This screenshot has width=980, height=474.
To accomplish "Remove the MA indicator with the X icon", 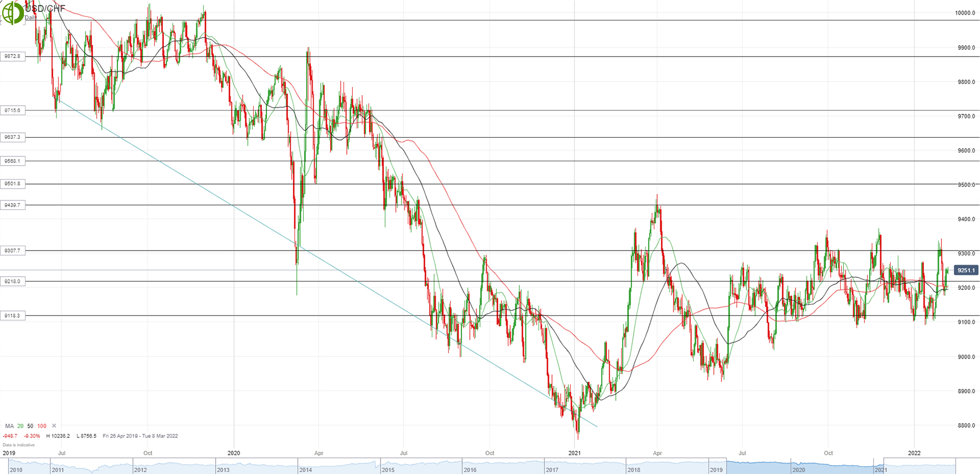I will click(54, 426).
